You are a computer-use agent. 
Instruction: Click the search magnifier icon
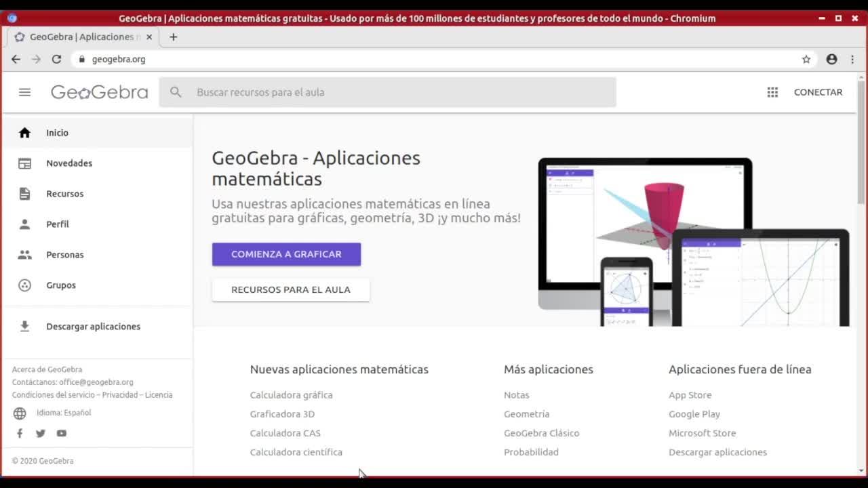(176, 92)
